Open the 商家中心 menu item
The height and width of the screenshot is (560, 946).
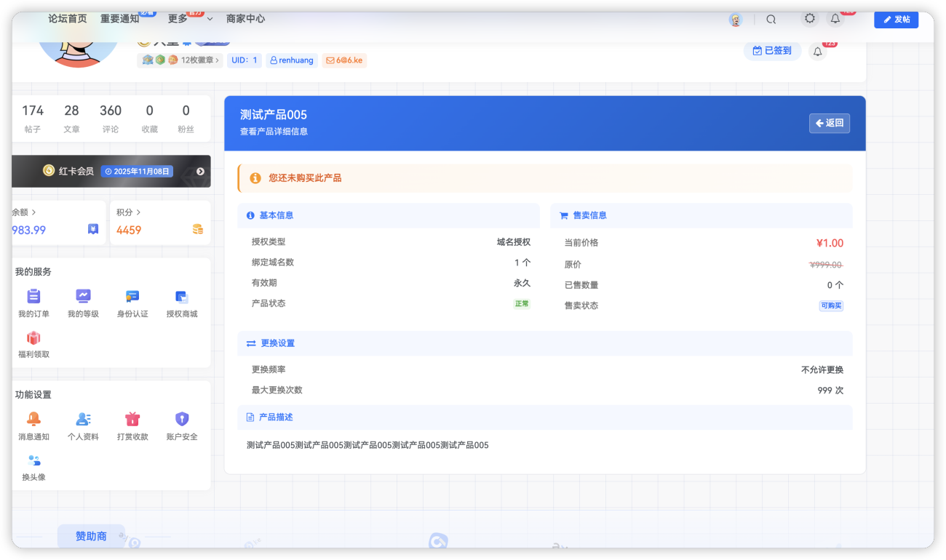pyautogui.click(x=246, y=19)
